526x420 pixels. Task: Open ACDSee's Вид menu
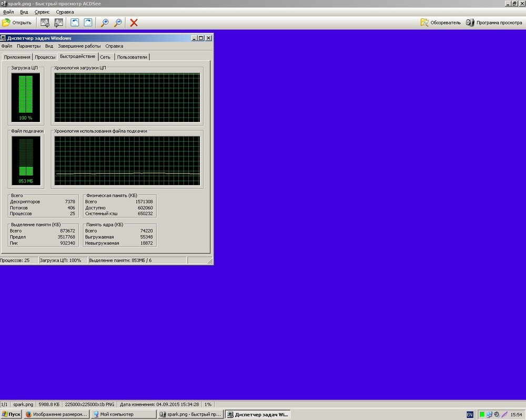pos(25,12)
